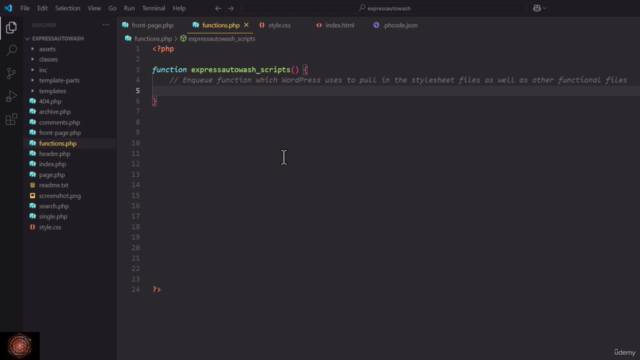Open the View menu
The image size is (640, 360).
point(94,8)
